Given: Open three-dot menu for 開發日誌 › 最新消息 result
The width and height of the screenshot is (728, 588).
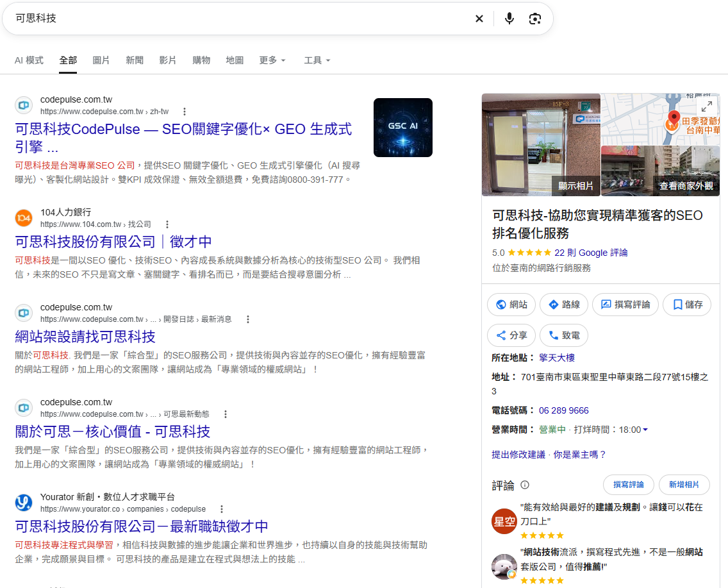Looking at the screenshot, I should click(x=248, y=319).
